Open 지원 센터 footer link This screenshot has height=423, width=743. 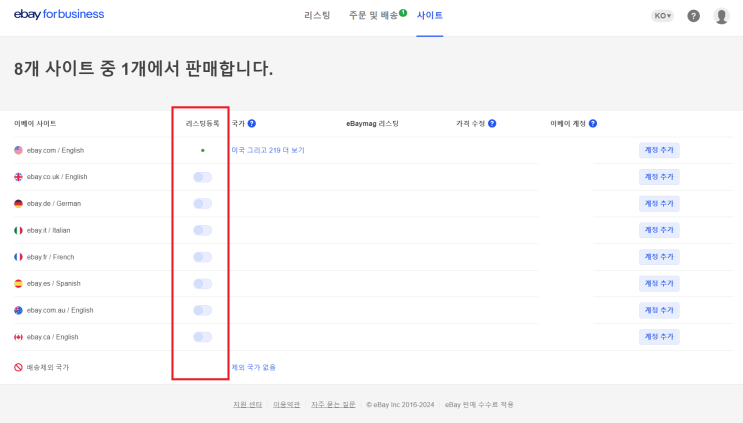click(x=247, y=405)
